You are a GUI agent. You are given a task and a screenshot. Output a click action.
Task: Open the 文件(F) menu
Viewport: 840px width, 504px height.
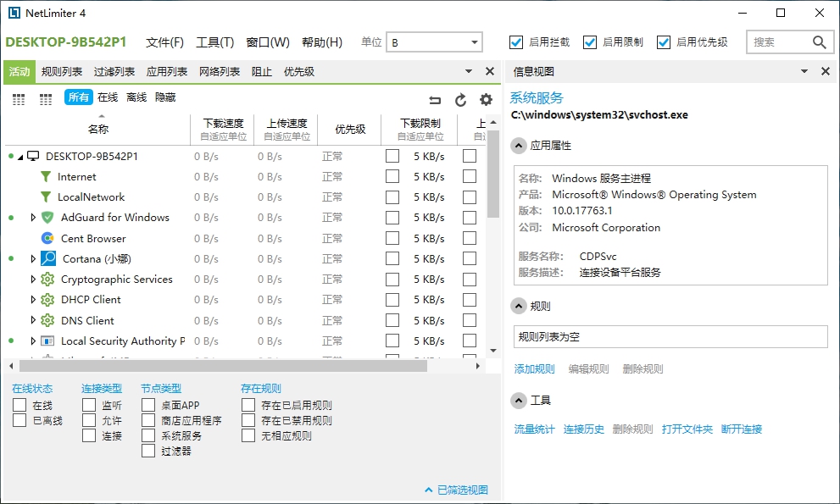[x=165, y=42]
